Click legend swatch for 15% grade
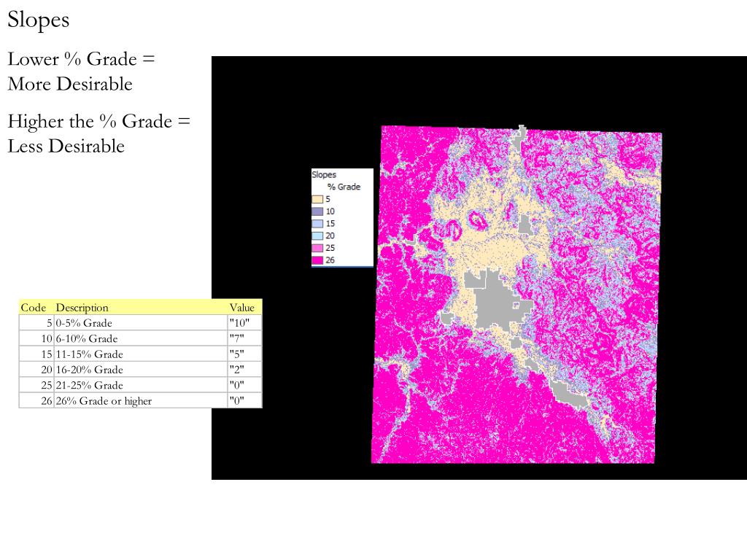The width and height of the screenshot is (747, 560). [317, 224]
